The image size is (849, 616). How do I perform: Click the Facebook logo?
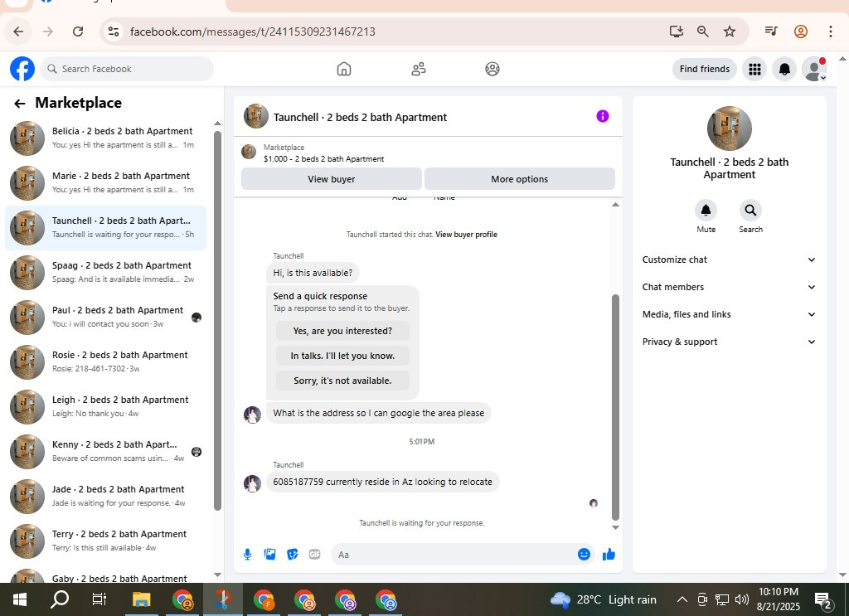[22, 69]
